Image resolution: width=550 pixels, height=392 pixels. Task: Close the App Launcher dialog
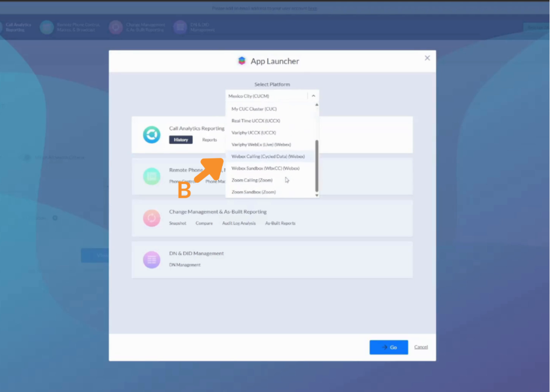427,58
